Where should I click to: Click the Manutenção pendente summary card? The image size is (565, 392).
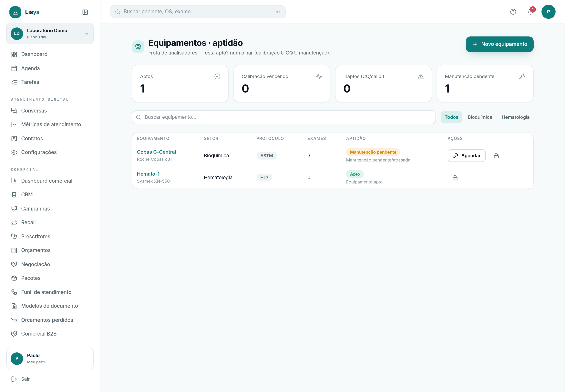click(485, 83)
